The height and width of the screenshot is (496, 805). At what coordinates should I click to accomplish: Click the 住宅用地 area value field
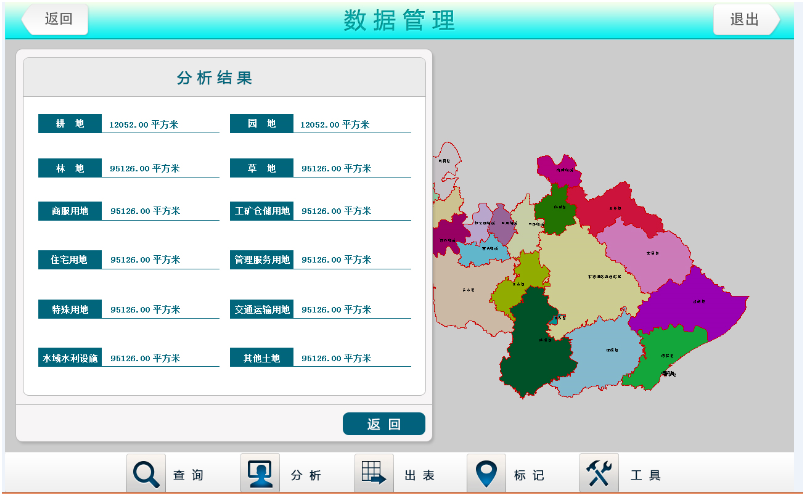160,260
